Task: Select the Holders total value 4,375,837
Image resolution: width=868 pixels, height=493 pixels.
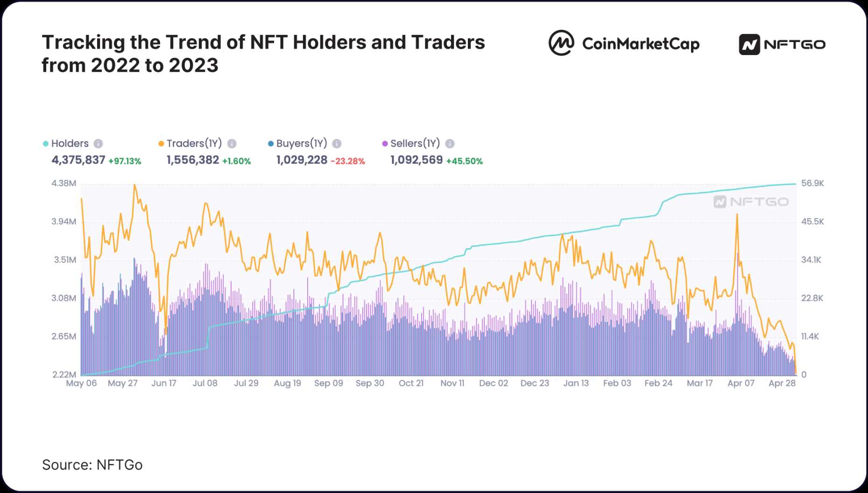Action: 78,160
